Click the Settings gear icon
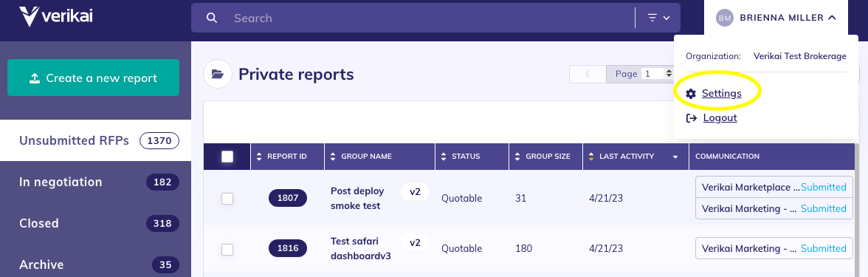 click(691, 94)
